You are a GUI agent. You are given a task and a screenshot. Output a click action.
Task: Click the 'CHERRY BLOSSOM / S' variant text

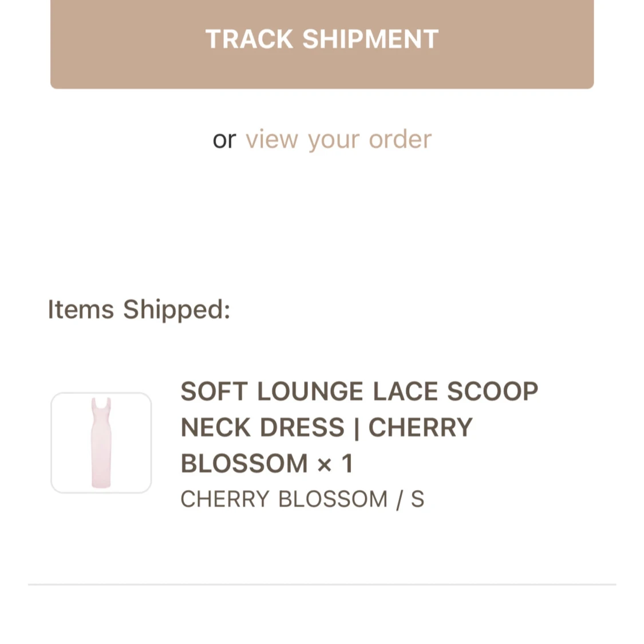pos(302,499)
